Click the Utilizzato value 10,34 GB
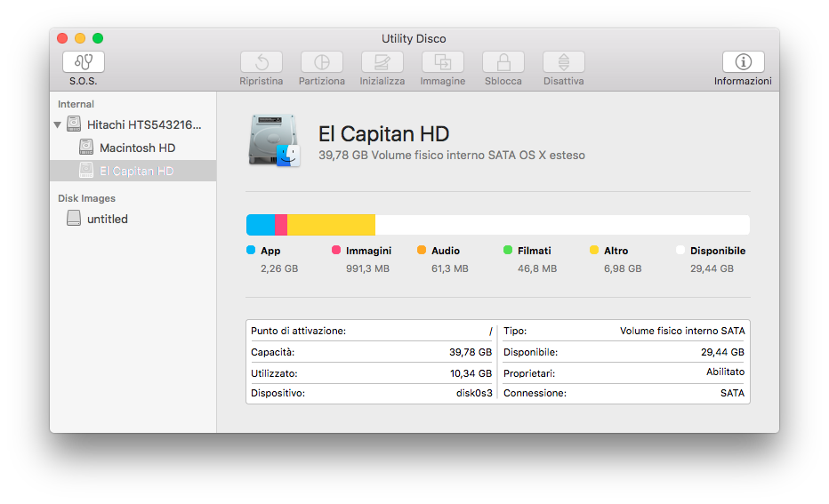829x504 pixels. 471,373
